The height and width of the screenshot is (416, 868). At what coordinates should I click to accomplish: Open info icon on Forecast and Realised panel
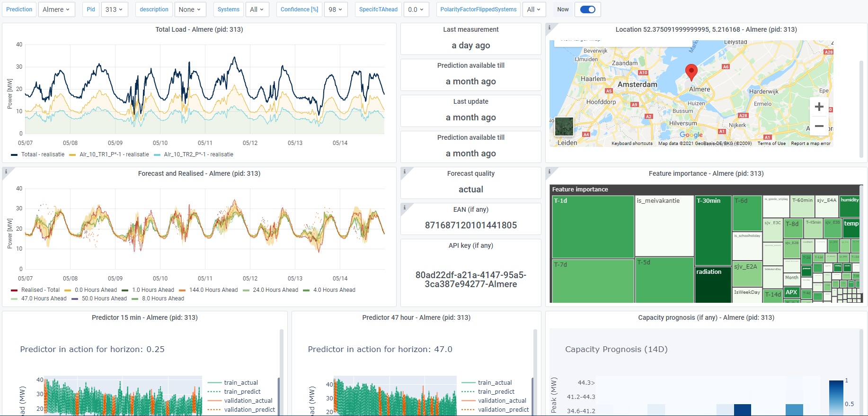pos(6,172)
